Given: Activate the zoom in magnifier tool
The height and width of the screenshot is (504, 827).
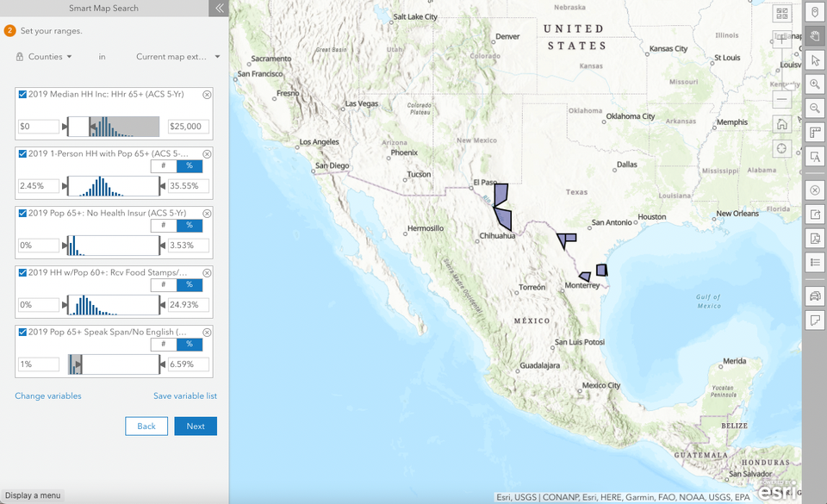Looking at the screenshot, I should pyautogui.click(x=814, y=84).
